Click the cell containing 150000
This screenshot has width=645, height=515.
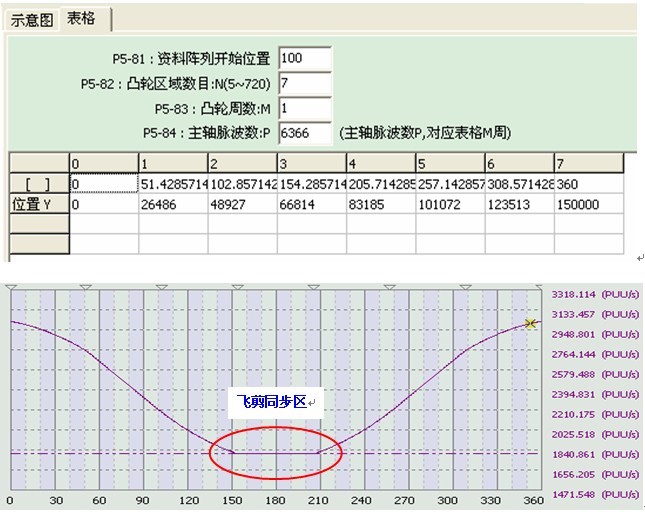tap(588, 204)
